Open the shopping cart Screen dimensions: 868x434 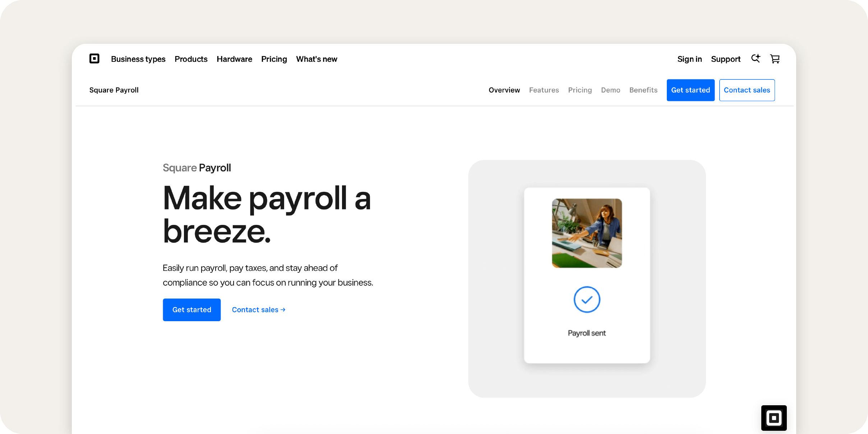tap(775, 59)
